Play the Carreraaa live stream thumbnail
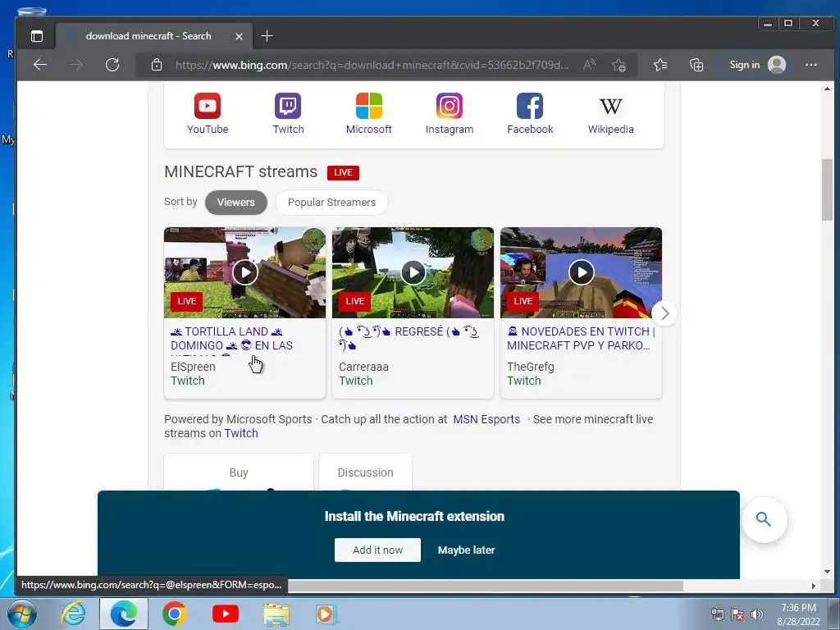 click(413, 272)
